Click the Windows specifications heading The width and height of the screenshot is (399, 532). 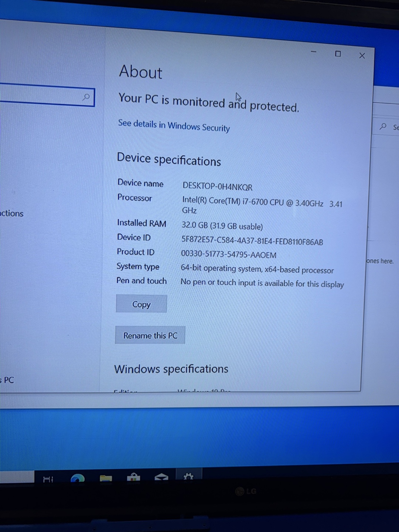point(171,369)
